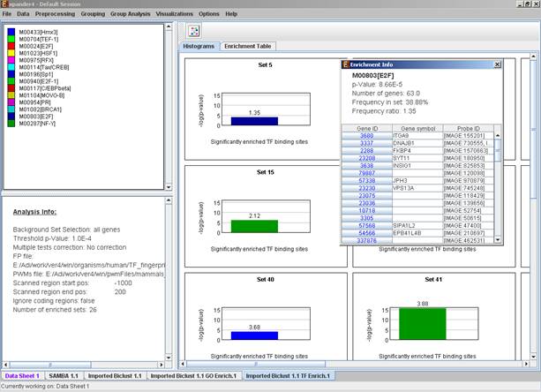Open the Options menu
Viewport: 541px width, 392px height.
(209, 14)
